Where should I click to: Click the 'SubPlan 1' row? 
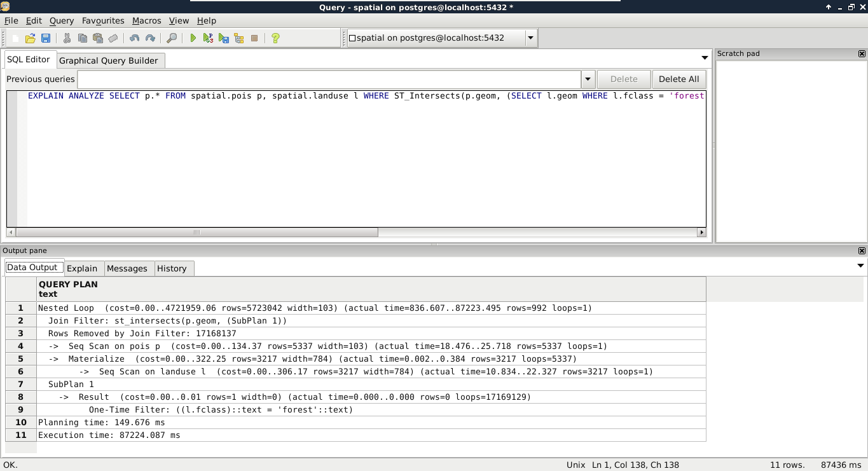[371, 385]
